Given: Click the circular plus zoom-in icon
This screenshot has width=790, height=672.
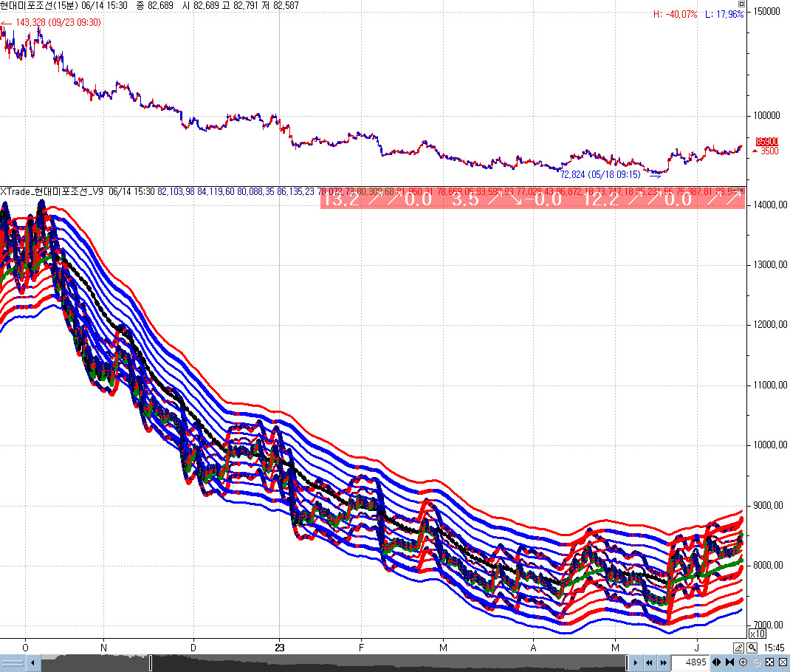Looking at the screenshot, I should (743, 663).
